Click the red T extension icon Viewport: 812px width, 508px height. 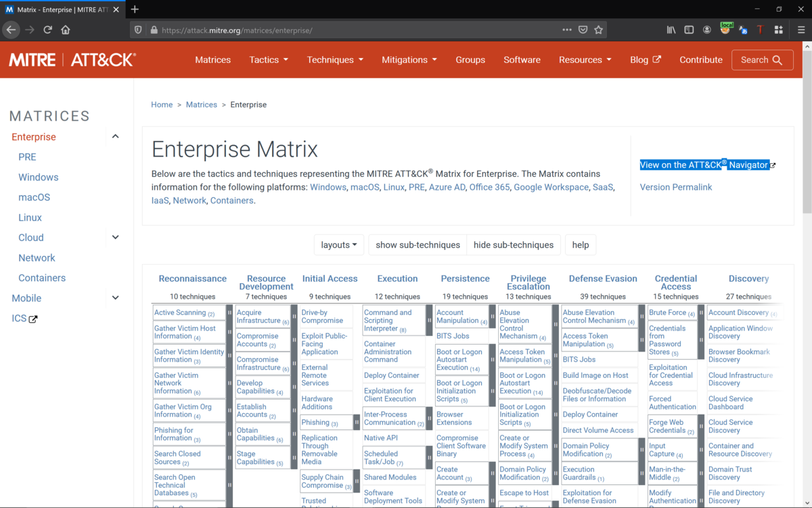click(x=760, y=30)
